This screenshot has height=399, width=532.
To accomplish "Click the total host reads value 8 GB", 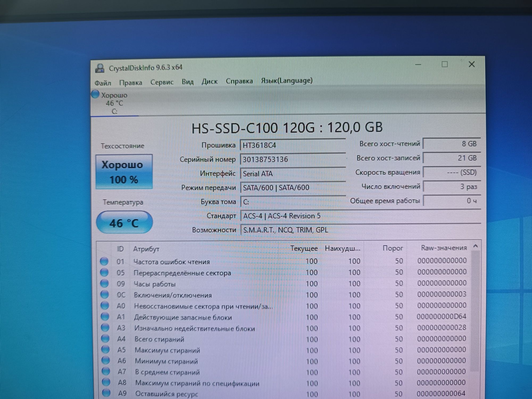I will (452, 144).
